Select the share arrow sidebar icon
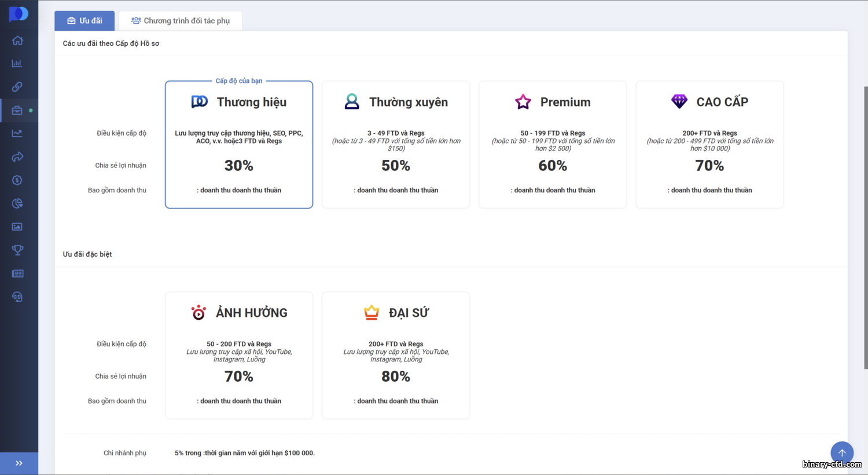The image size is (868, 475). (17, 157)
